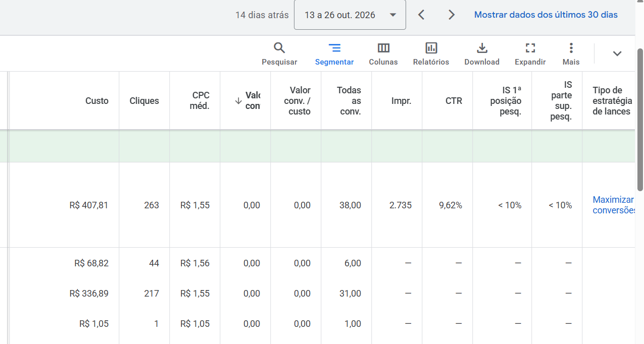
Task: Open the Mais three-dot menu
Action: point(571,54)
